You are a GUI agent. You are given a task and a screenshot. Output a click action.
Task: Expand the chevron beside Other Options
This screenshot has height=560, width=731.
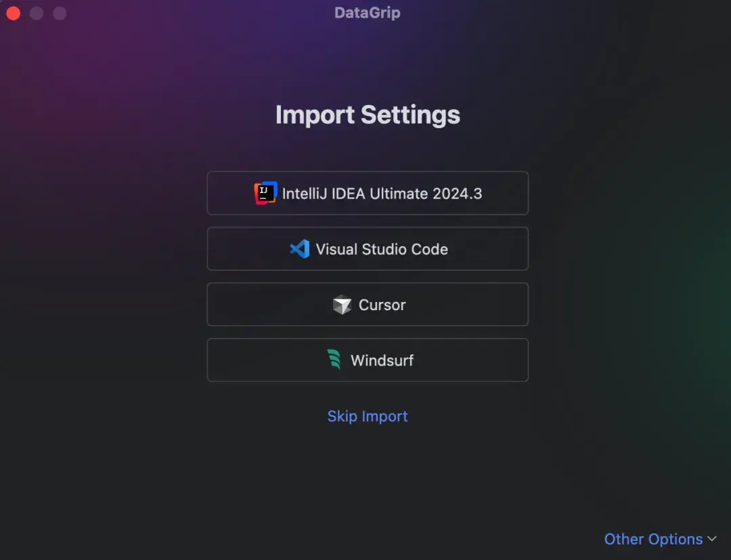tap(711, 539)
